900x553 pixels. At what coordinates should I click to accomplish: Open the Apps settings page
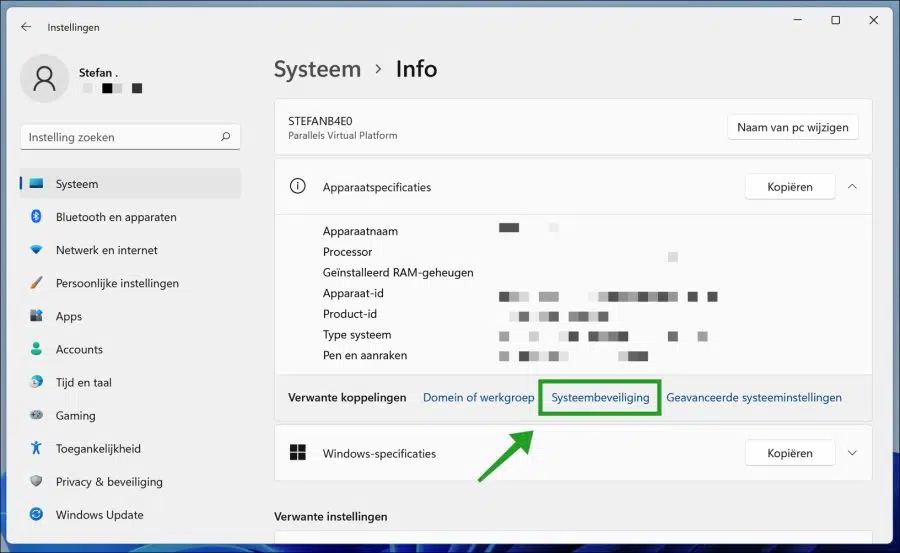131,316
